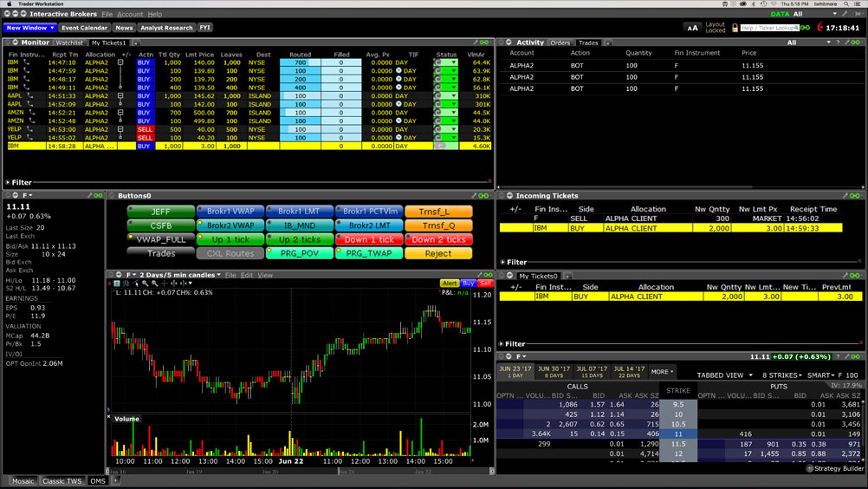
Task: Click the Routed progress bar showing 700
Action: 300,62
